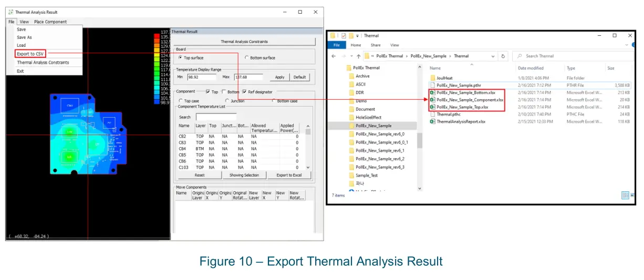Screen dimensions: 644x280
Task: Click the file icon of PollEx_New_Sample.pthr
Action: [433, 85]
